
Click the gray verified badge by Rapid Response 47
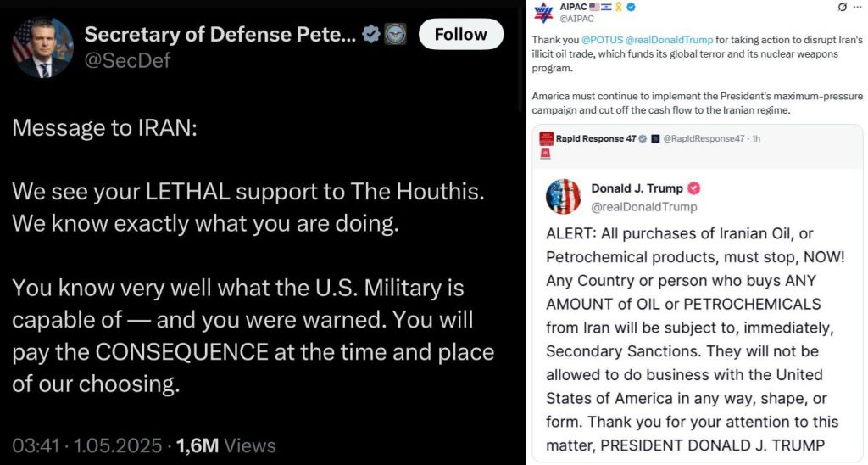pyautogui.click(x=643, y=138)
